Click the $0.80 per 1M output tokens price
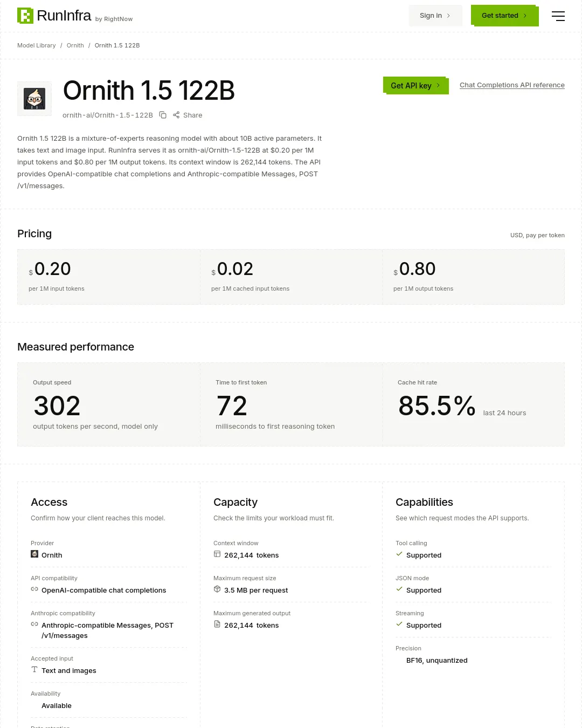582x728 pixels. tap(415, 269)
